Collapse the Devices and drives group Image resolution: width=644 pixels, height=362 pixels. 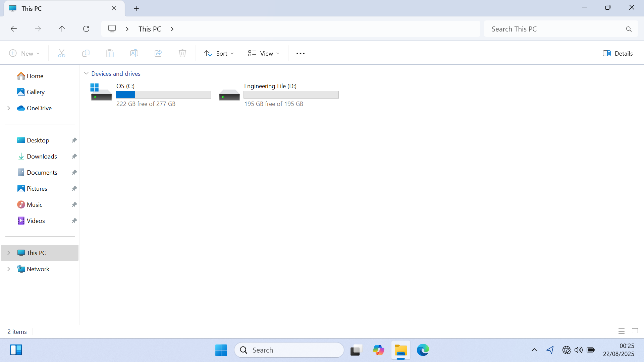(x=86, y=73)
